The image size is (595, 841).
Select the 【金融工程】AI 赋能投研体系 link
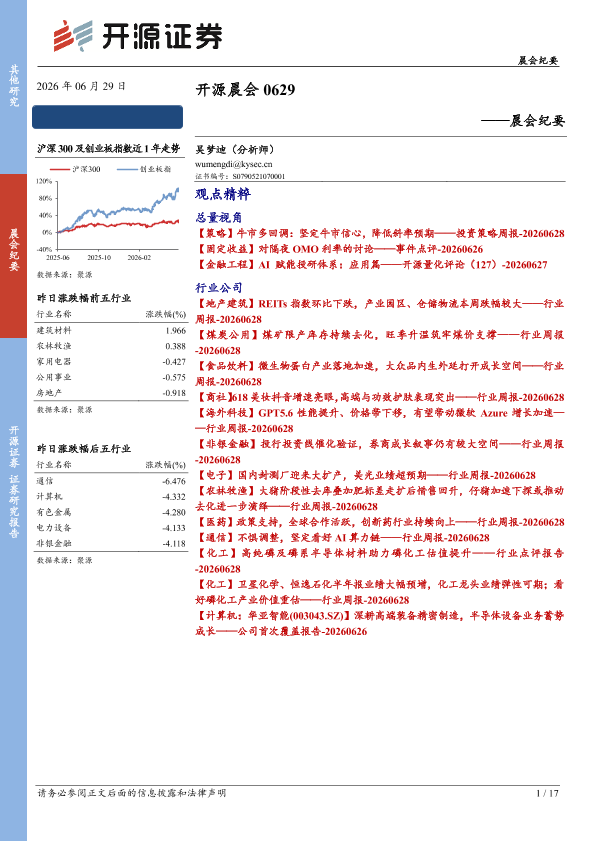click(x=371, y=264)
